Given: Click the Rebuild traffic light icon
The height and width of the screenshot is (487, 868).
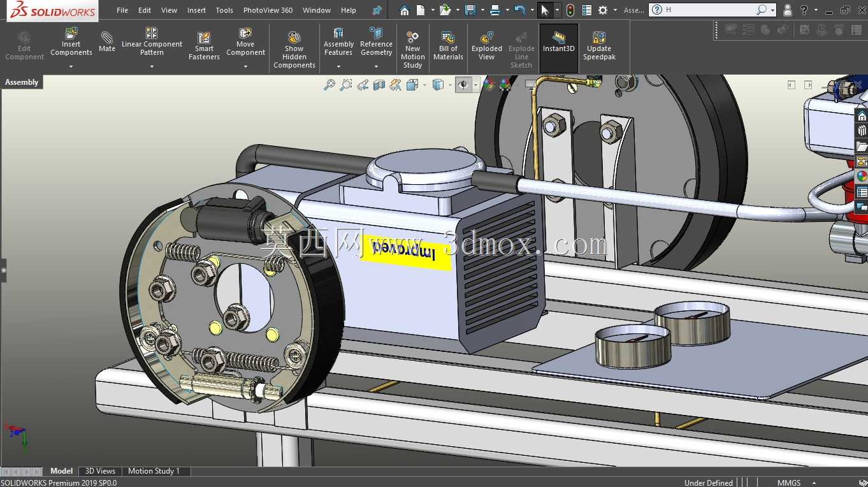Looking at the screenshot, I should [x=570, y=10].
